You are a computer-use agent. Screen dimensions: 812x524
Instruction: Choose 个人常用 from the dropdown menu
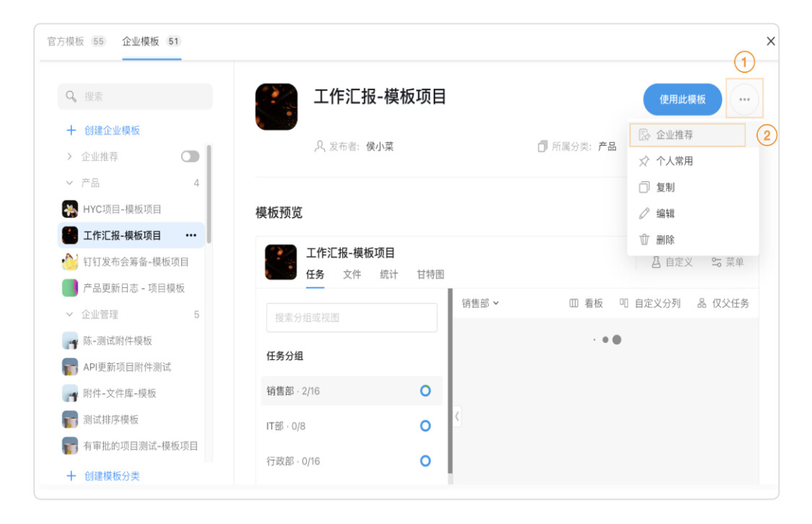pos(693,161)
